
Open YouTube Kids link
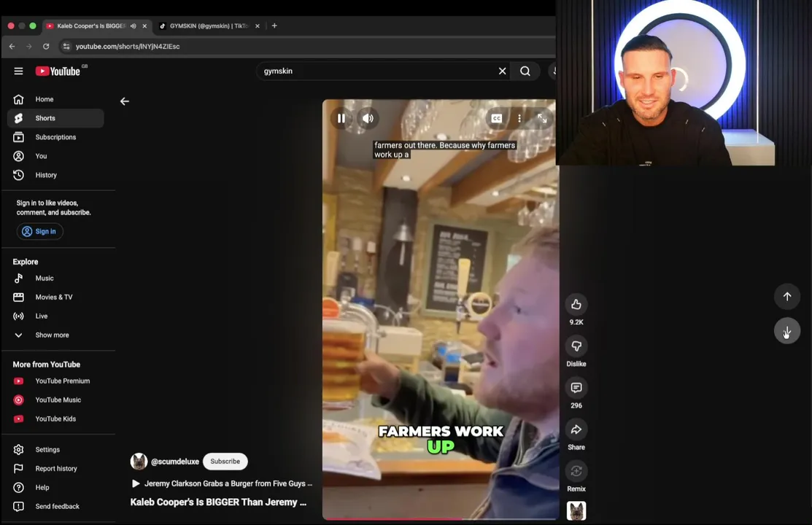(55, 419)
